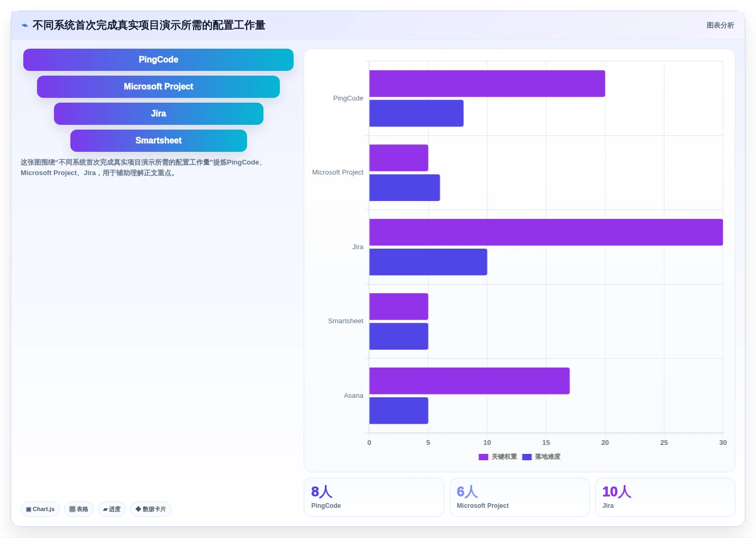756x538 pixels.
Task: Click the purple Jira 关键权重 bar
Action: pos(546,232)
